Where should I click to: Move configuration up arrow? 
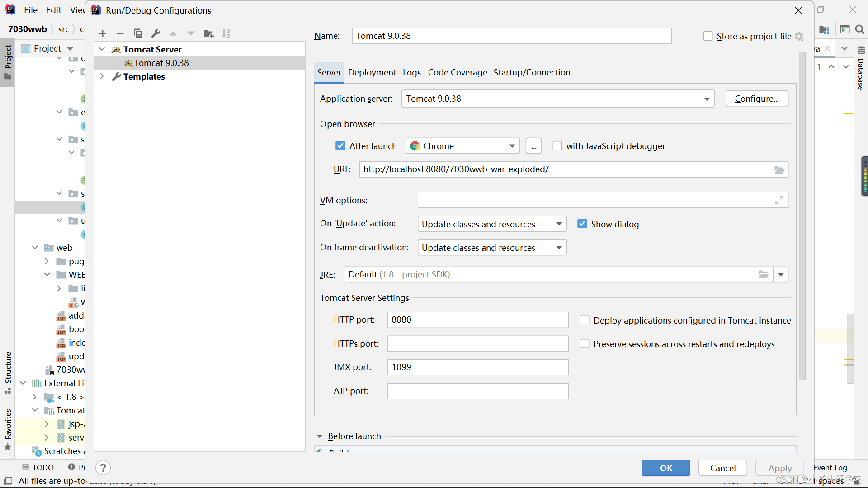click(x=173, y=33)
